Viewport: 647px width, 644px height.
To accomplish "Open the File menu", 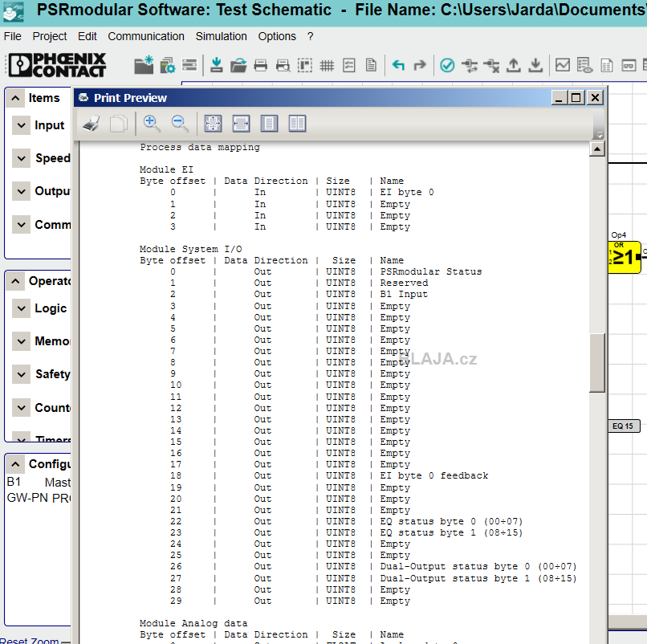I will click(x=12, y=36).
